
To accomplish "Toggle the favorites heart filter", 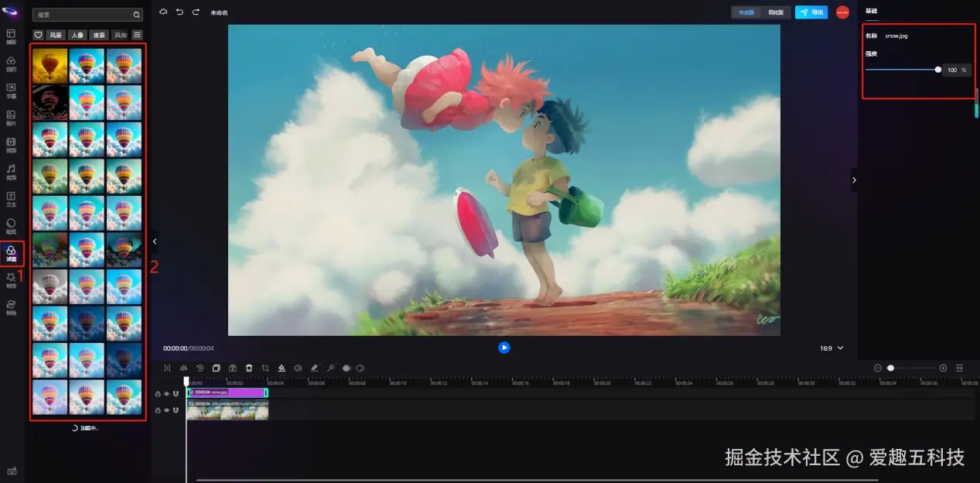I will tap(39, 35).
